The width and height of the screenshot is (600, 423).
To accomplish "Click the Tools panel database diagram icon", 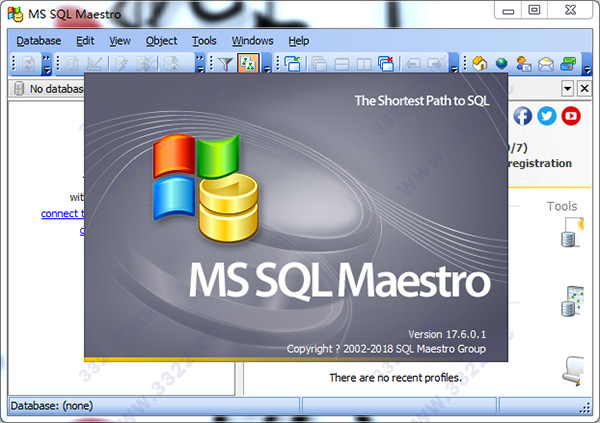I will point(572,301).
